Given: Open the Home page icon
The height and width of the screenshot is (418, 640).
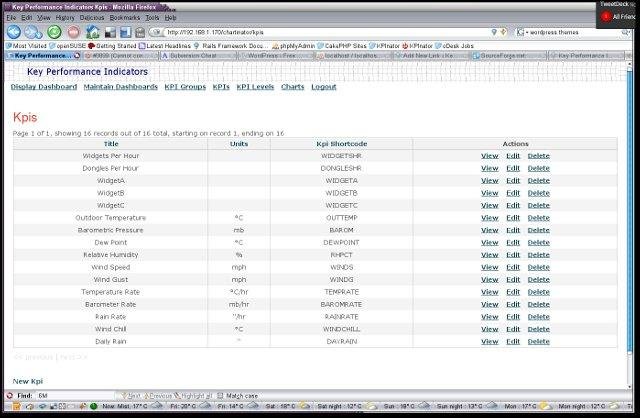Looking at the screenshot, I should click(x=93, y=32).
